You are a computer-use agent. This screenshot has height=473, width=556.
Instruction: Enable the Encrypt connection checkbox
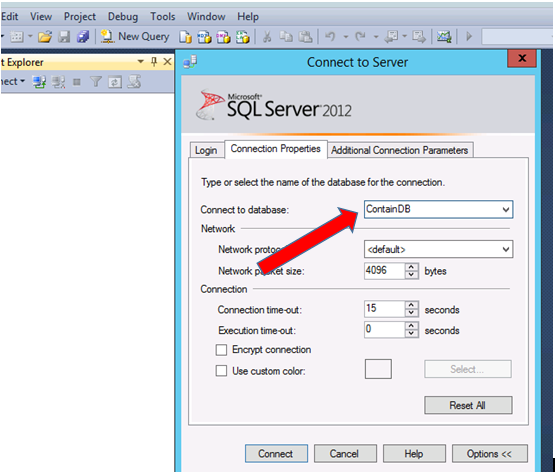221,350
